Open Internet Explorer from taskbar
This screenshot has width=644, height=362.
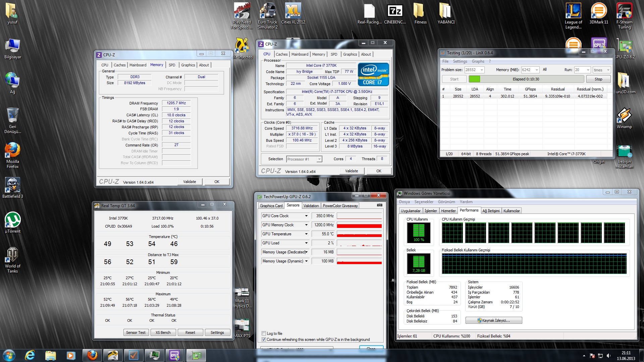[30, 355]
